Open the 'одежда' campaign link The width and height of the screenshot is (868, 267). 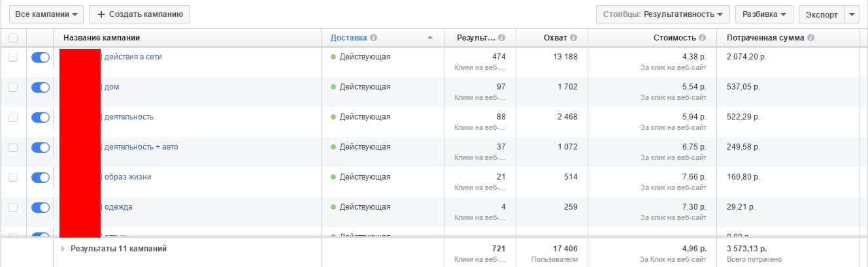click(x=118, y=207)
